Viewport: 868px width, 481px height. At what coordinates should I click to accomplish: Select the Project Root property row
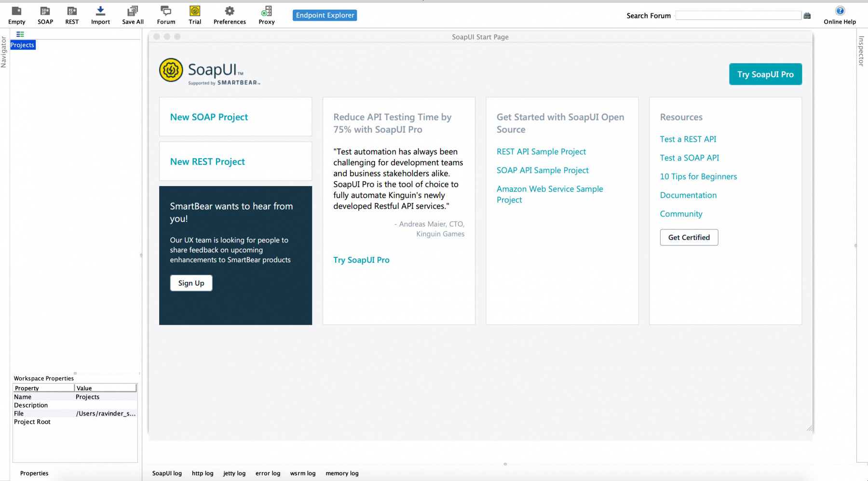pos(75,422)
